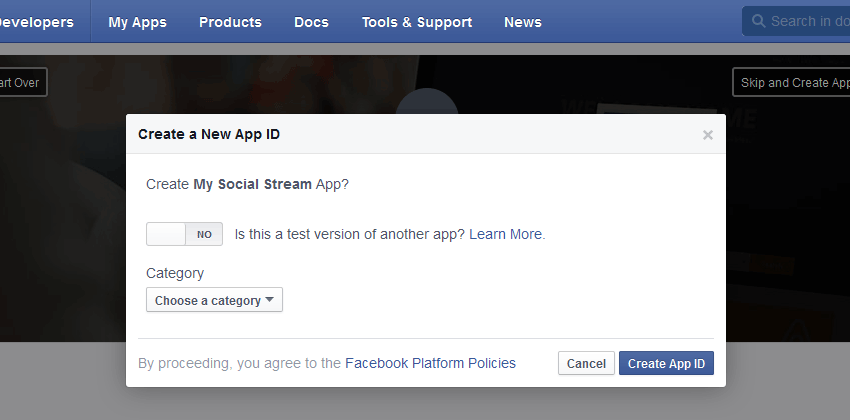Toggle the test version NO switch

(184, 234)
